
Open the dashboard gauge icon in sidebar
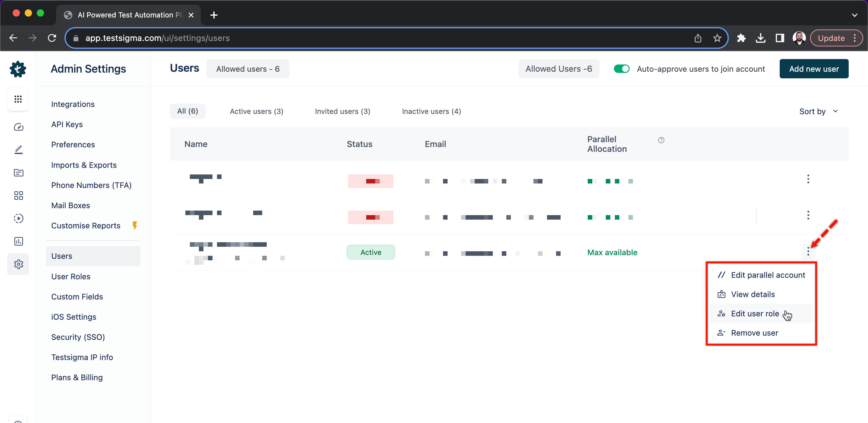coord(18,127)
